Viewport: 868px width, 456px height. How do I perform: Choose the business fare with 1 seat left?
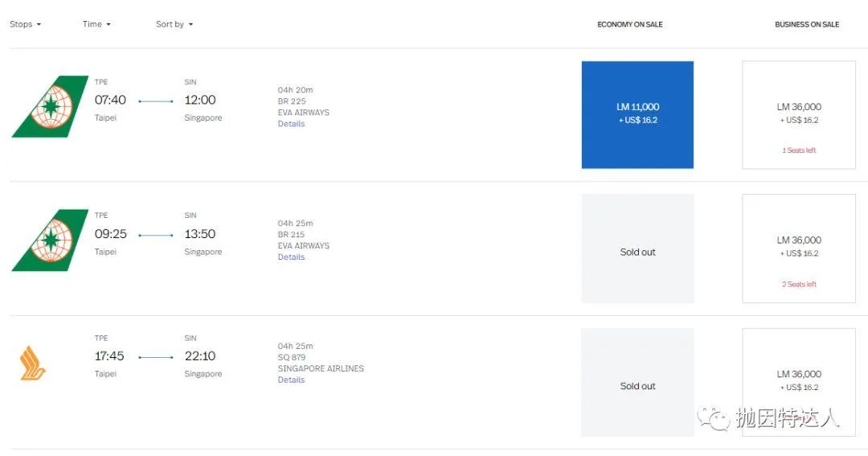tap(799, 114)
